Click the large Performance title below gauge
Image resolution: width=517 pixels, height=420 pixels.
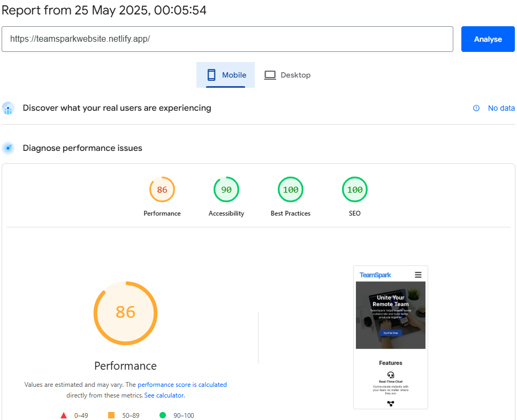pyautogui.click(x=126, y=366)
